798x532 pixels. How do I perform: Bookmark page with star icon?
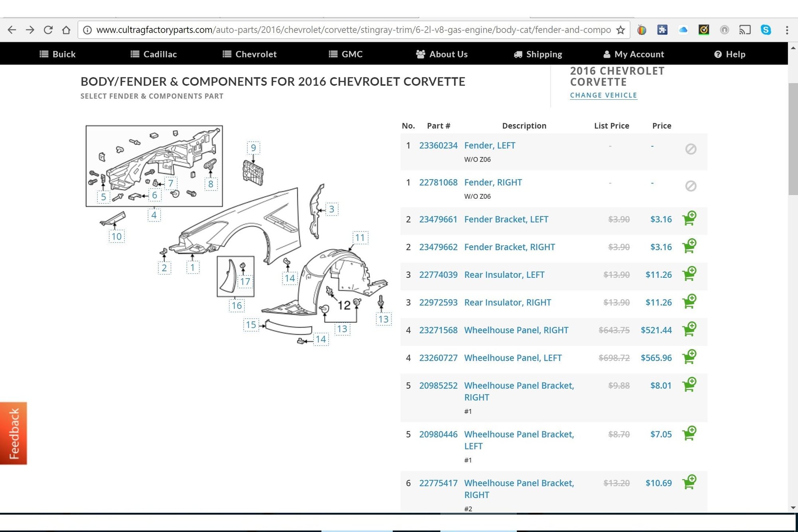pyautogui.click(x=620, y=30)
